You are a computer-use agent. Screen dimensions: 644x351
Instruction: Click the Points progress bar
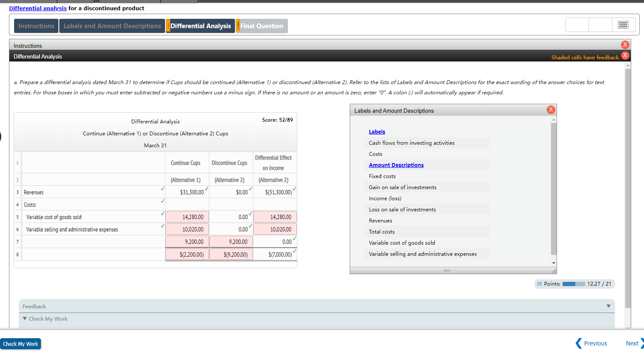coord(574,284)
